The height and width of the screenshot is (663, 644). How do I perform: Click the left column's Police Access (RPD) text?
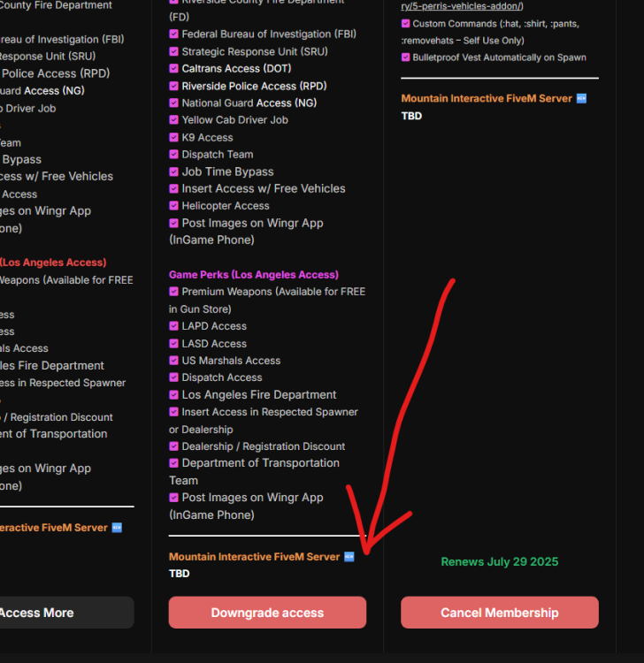(x=56, y=73)
